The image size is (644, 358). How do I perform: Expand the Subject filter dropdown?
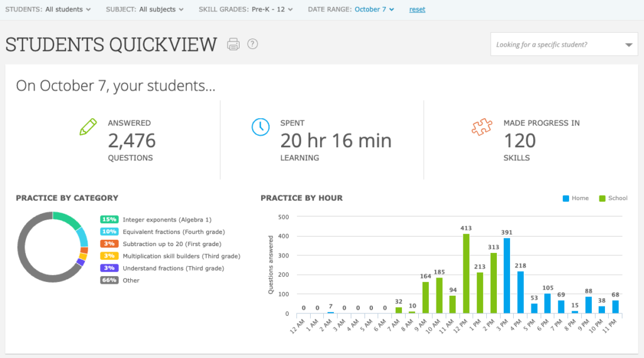(162, 9)
